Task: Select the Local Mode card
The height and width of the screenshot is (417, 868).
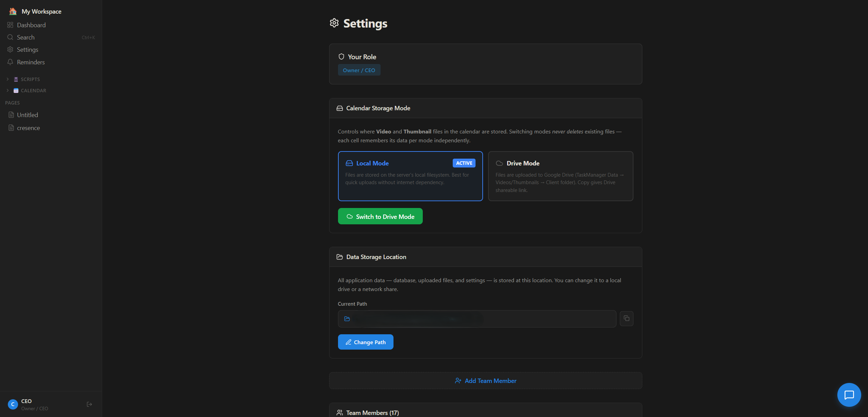Action: 410,176
